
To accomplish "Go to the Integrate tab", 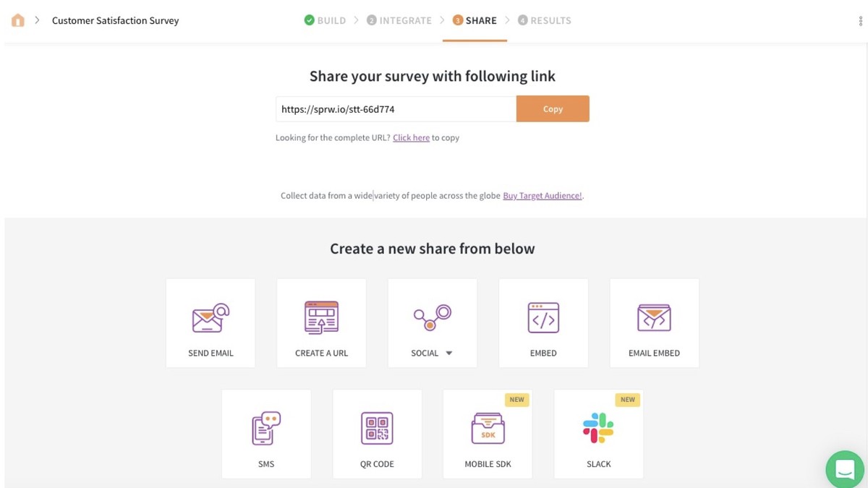I will coord(399,20).
